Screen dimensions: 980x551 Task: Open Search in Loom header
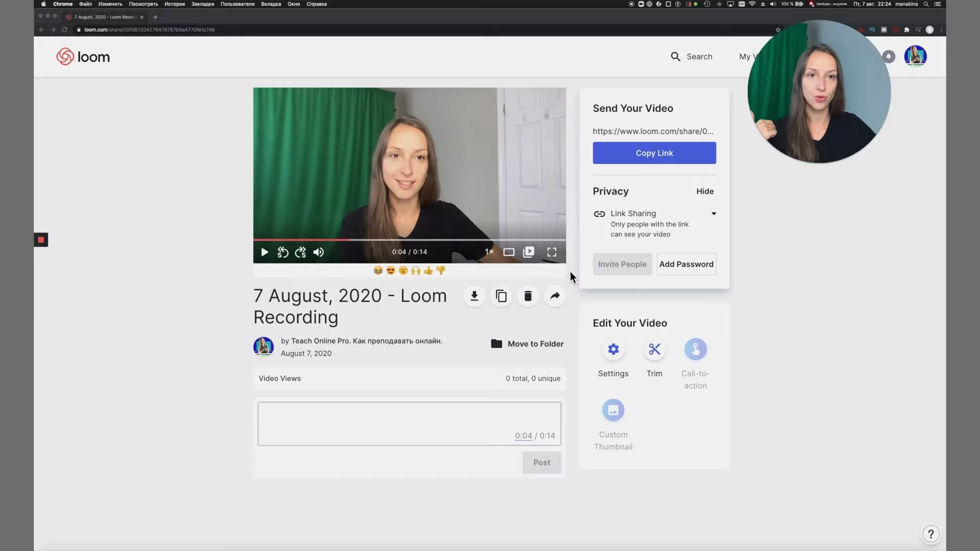[691, 57]
